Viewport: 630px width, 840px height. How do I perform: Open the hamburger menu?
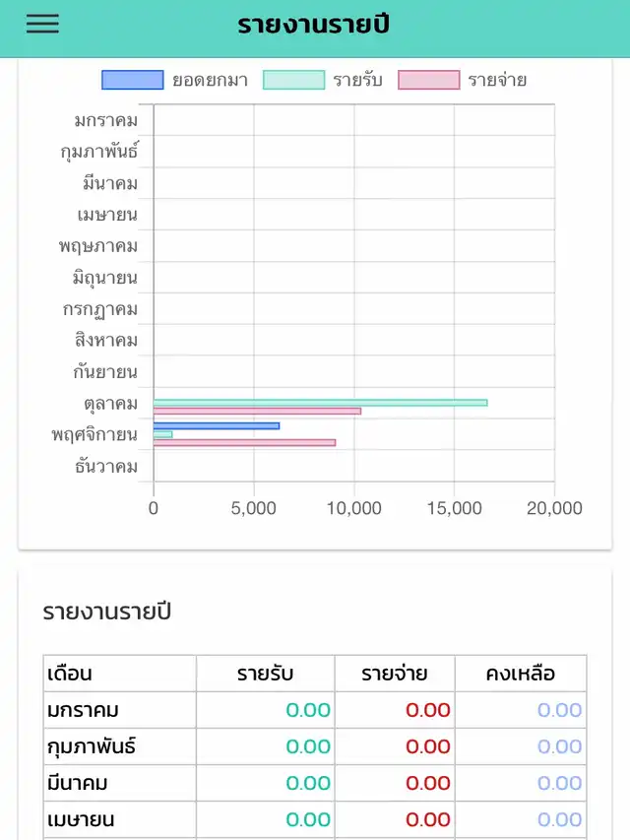42,25
